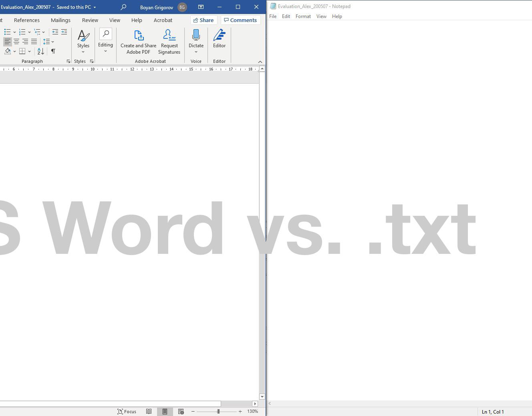Switch to Focus mode in status bar
The width and height of the screenshot is (532, 416).
point(127,412)
